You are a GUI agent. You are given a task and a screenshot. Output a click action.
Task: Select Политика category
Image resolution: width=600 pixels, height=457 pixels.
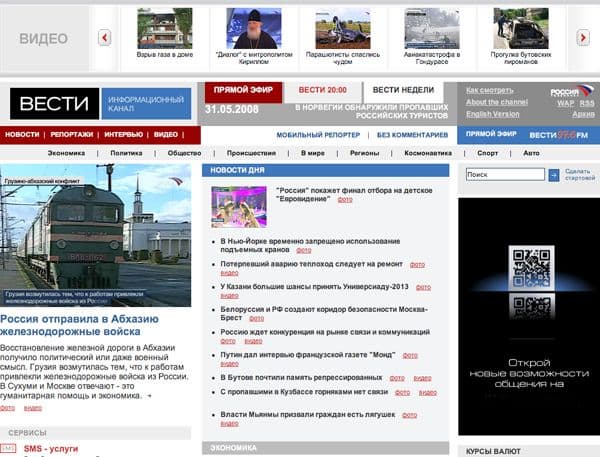tap(126, 153)
